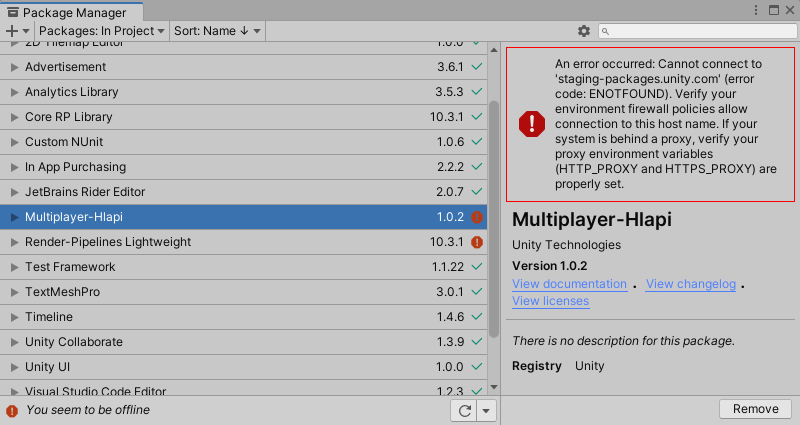
Task: Select the Analytics Library package
Action: click(243, 92)
